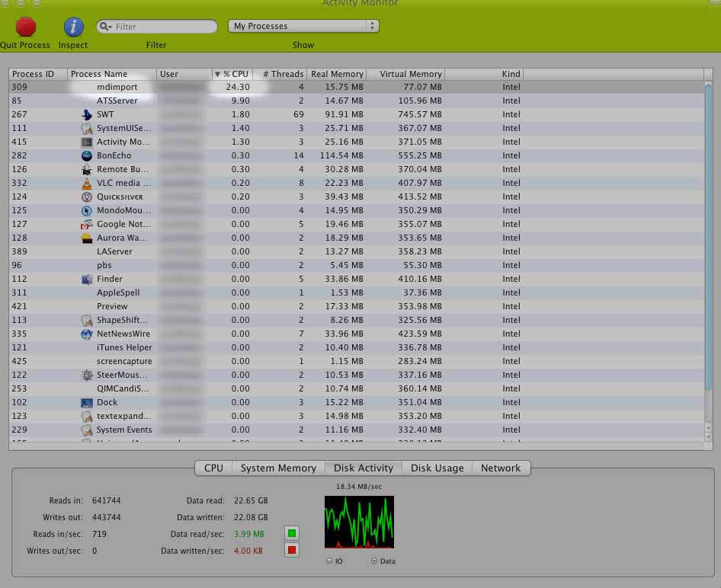Screen dimensions: 721x588
Task: Click the magnifier icon in Filter field
Action: click(105, 27)
